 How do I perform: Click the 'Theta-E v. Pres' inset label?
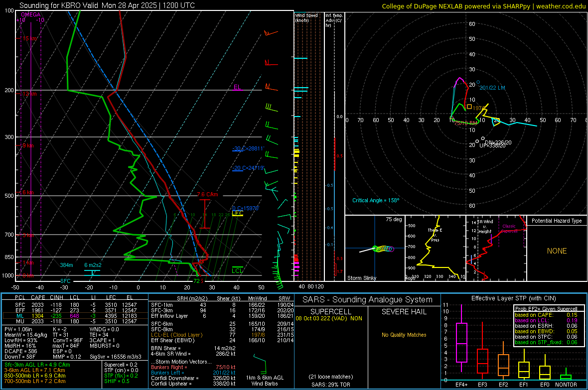435,235
